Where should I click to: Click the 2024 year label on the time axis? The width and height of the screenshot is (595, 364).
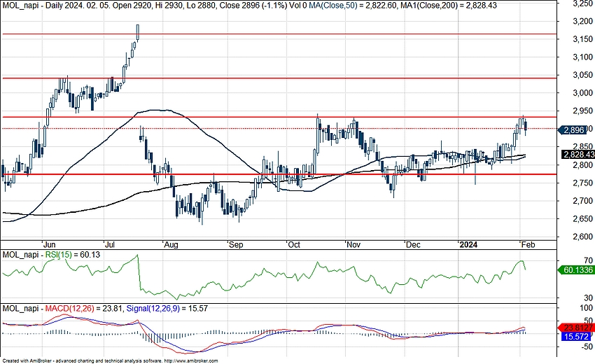click(468, 245)
